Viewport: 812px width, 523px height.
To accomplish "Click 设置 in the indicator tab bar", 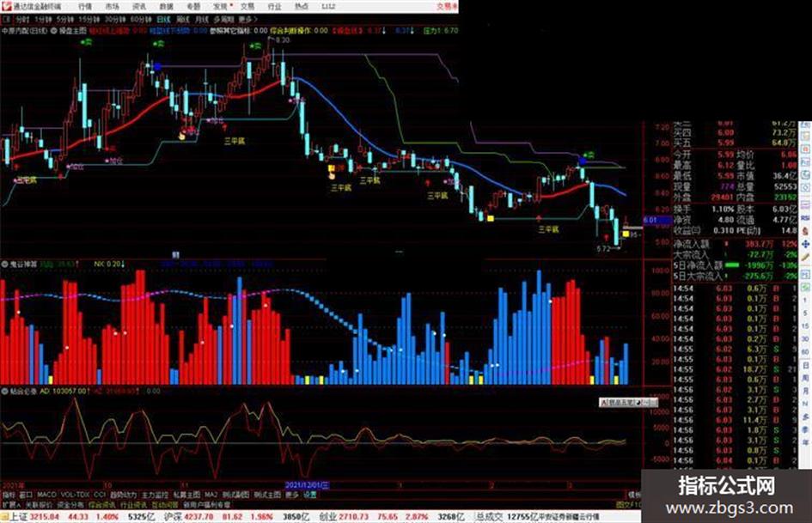I will click(x=310, y=495).
